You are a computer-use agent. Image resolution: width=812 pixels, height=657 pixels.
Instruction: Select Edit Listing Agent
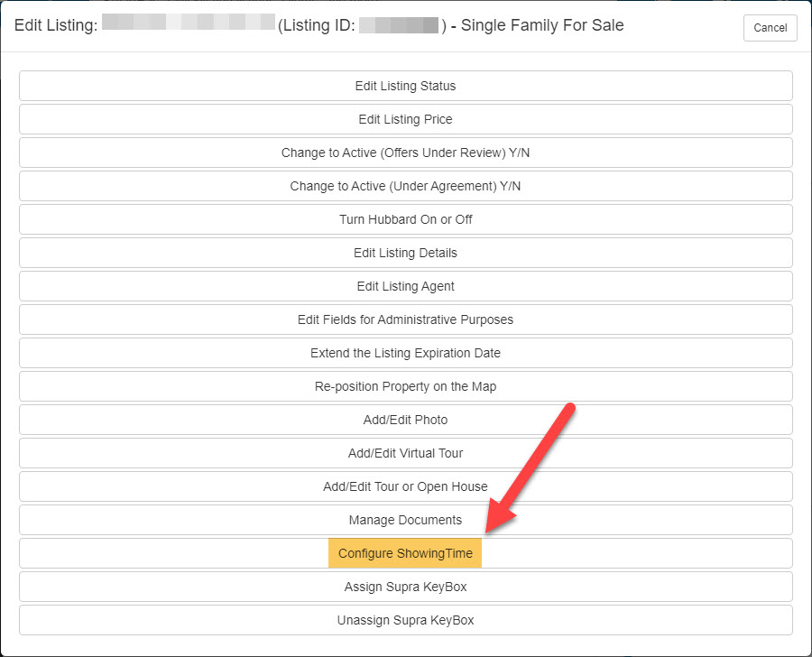[405, 287]
